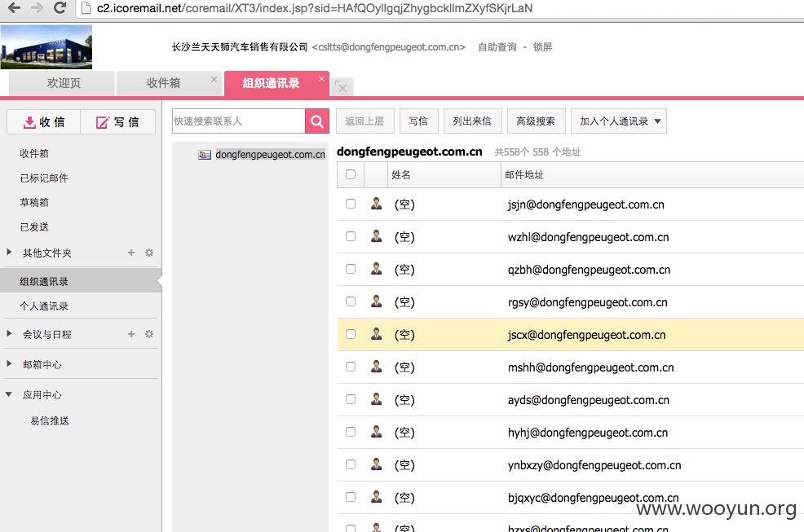Expand the 会议与日程 section
The height and width of the screenshot is (532, 804).
(x=9, y=333)
